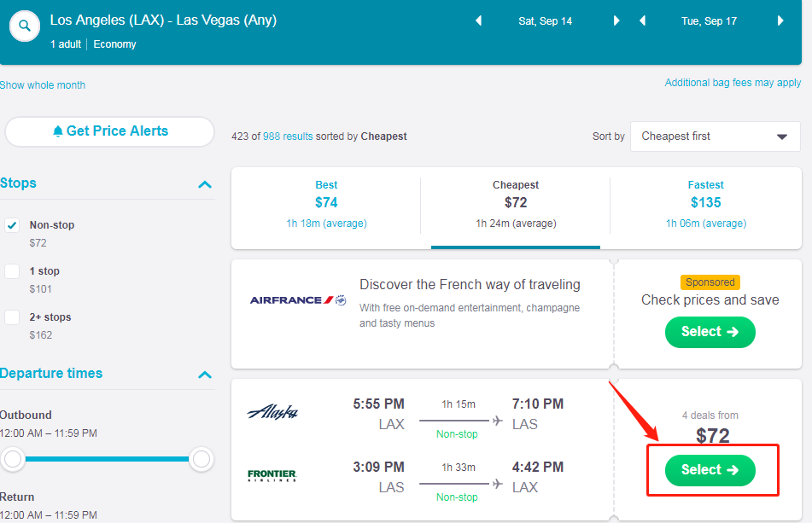Select the $72 Alaska/Frontier deal
This screenshot has width=812, height=523.
(x=710, y=470)
